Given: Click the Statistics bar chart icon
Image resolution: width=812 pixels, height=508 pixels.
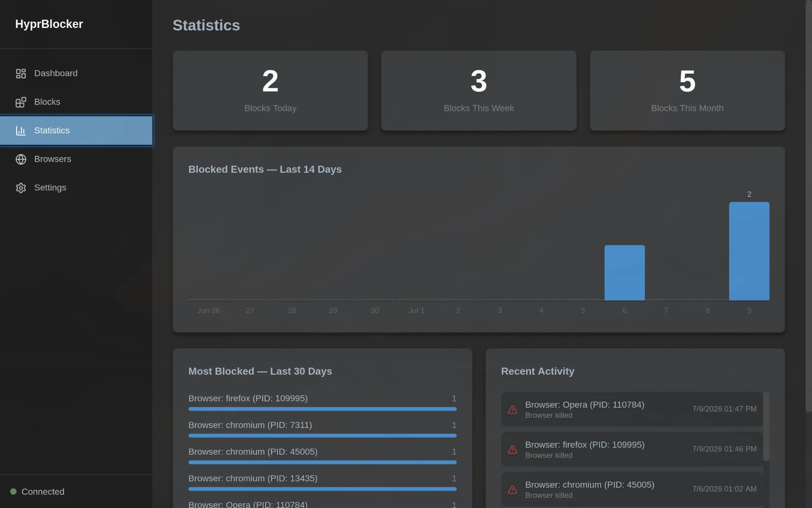Looking at the screenshot, I should 21,130.
